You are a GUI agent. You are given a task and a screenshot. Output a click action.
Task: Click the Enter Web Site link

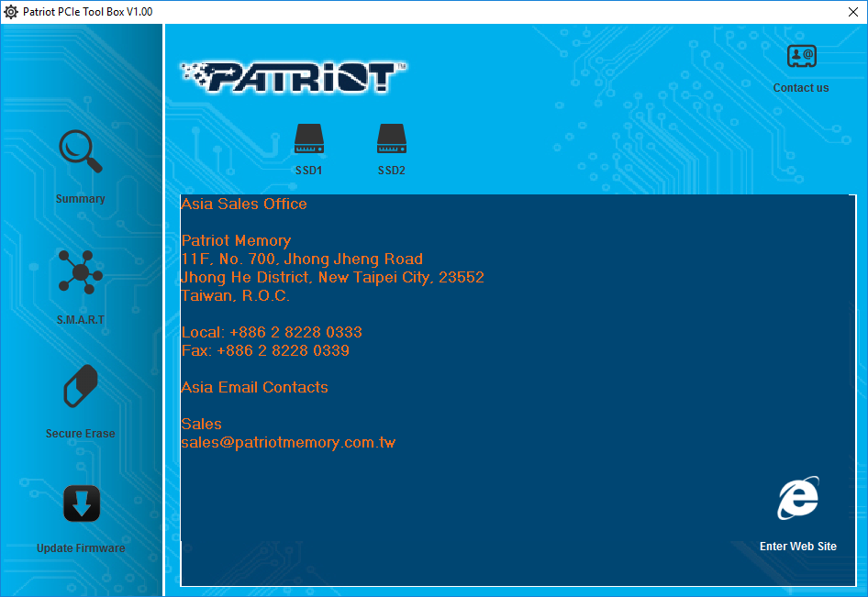(x=798, y=547)
